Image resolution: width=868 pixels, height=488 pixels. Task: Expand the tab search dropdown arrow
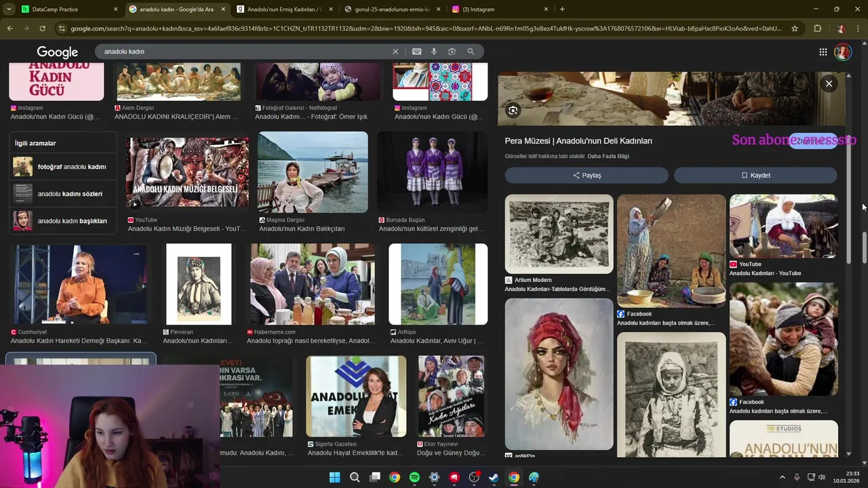click(8, 9)
